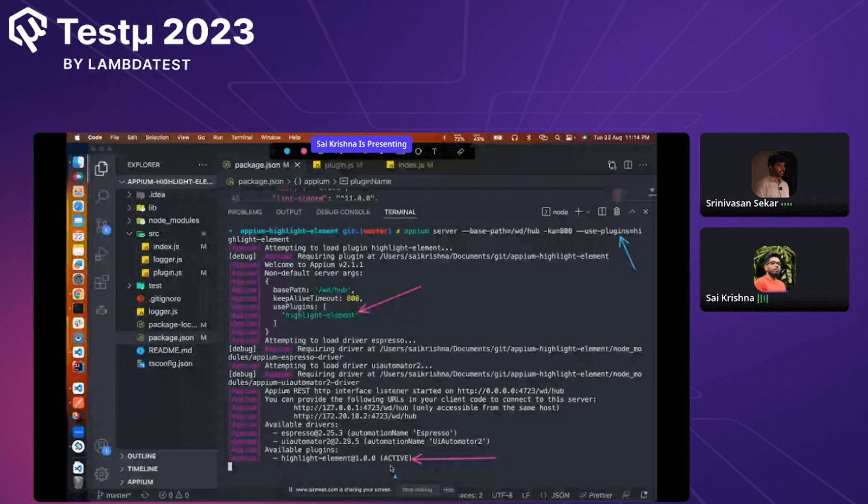Select text tool in annotation toolbar
Viewport: 868px width, 504px height.
pos(434,151)
